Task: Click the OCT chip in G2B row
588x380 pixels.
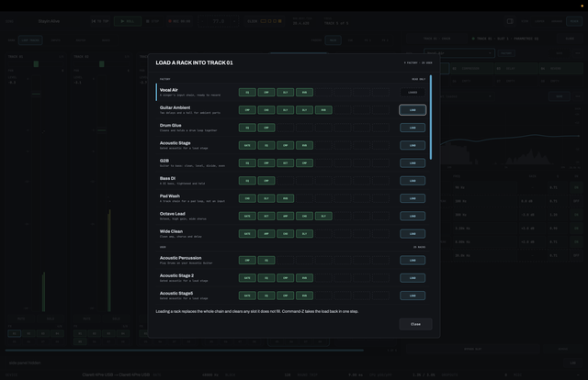Action: coord(286,162)
